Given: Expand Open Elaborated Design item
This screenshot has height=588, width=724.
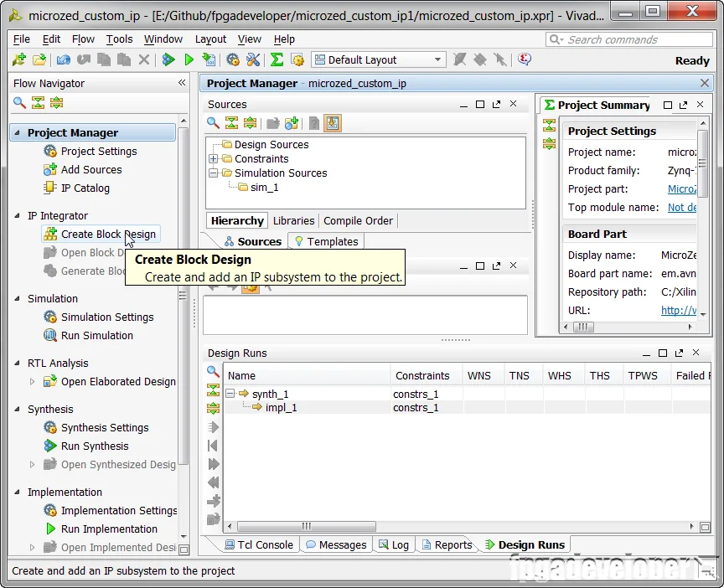Looking at the screenshot, I should [32, 382].
